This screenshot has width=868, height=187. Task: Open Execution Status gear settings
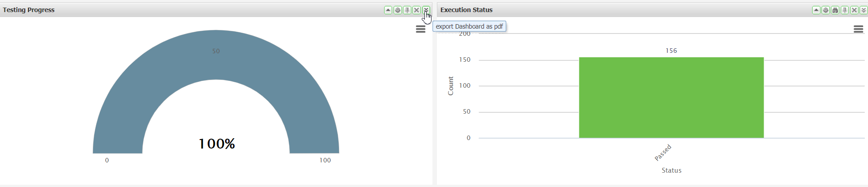point(825,10)
